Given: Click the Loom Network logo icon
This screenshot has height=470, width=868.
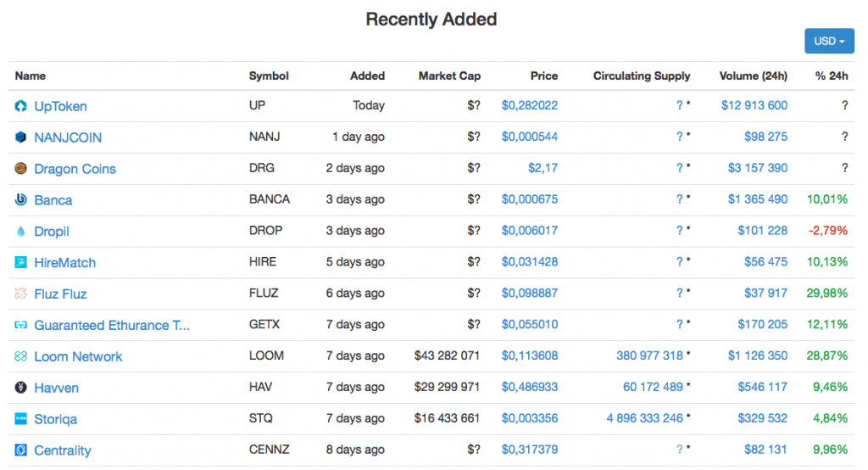Looking at the screenshot, I should 21,357.
